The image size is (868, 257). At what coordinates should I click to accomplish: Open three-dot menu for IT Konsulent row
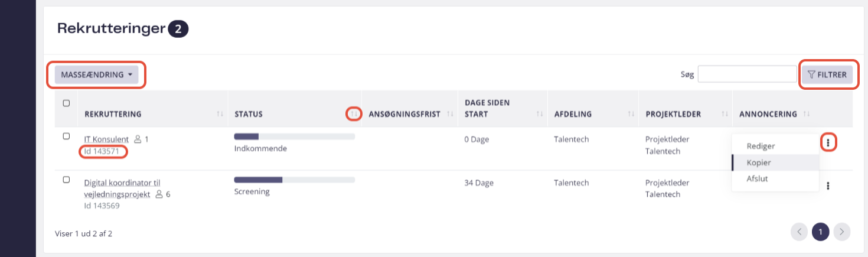click(x=828, y=142)
